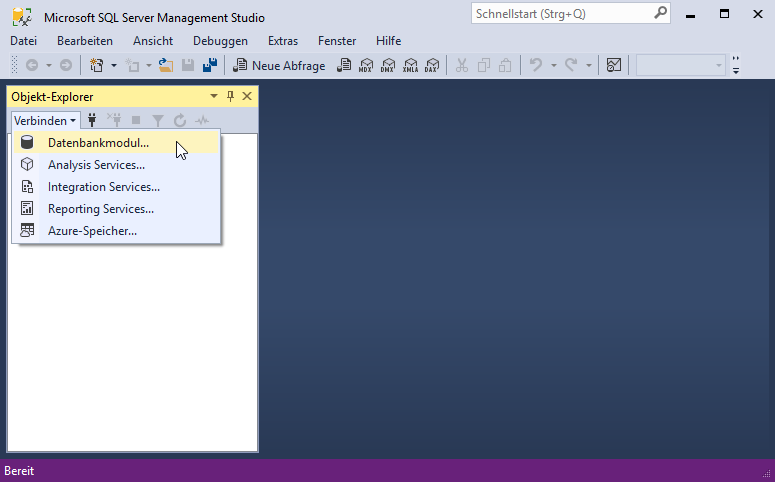Click the cut scissors icon
Viewport: 775px width, 482px height.
[462, 65]
